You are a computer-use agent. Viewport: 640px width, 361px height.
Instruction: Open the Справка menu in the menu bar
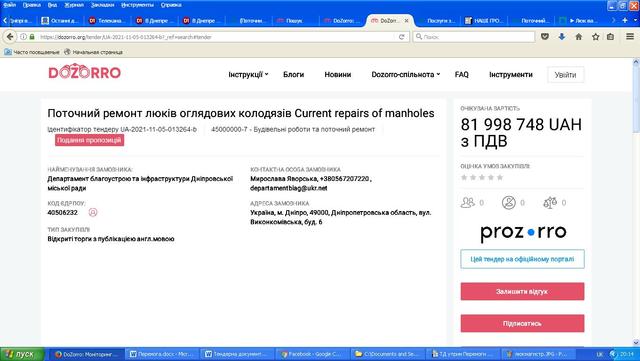(171, 5)
